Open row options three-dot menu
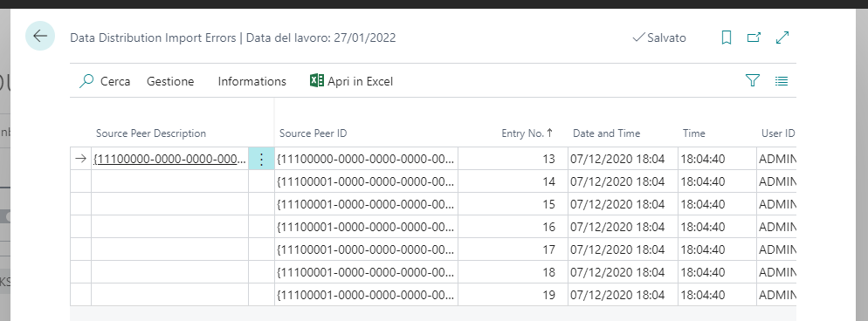868x321 pixels. pyautogui.click(x=261, y=159)
